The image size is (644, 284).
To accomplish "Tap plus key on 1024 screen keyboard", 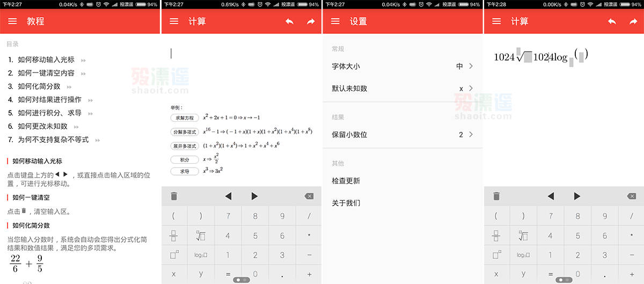I will point(632,274).
